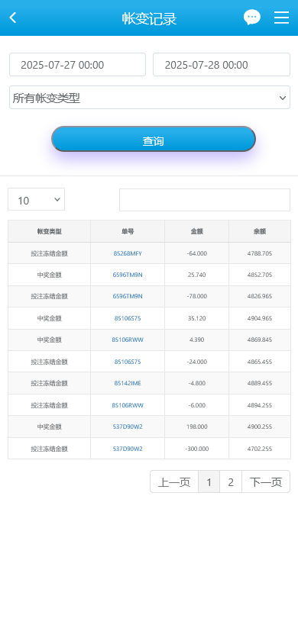
Task: Open order 85106RWW in the 4.390 row
Action: 128,340
